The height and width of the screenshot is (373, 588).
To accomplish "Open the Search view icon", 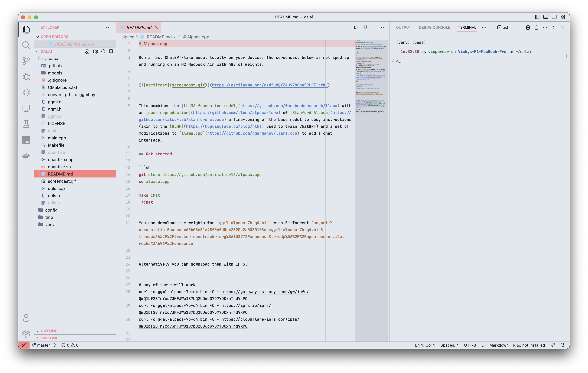I will (26, 45).
